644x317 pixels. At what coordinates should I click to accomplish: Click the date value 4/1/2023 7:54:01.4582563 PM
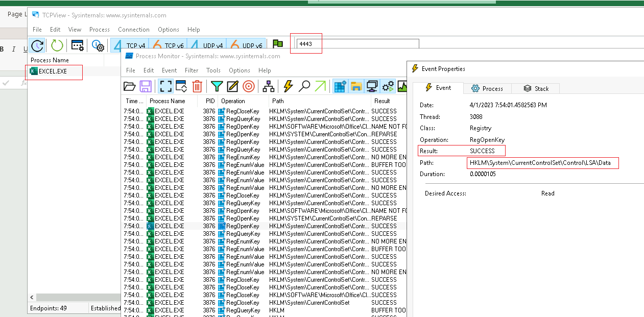point(509,105)
